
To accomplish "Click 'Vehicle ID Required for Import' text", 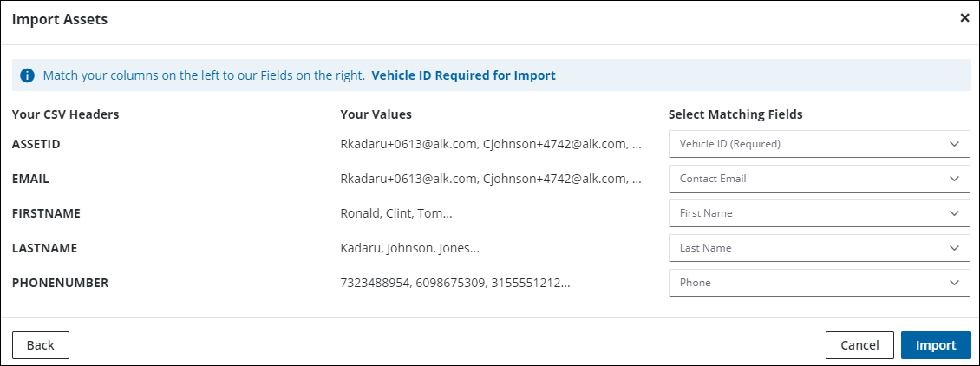I will coord(463,75).
